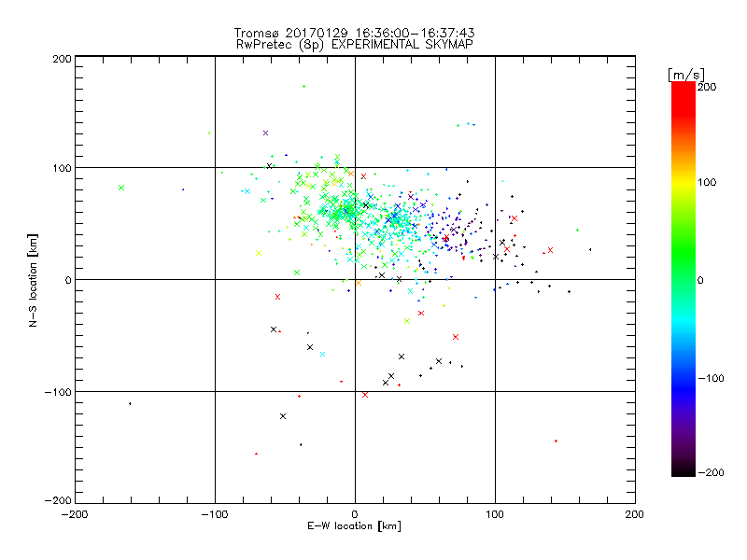The image size is (747, 560).
Task: Click the red section of the velocity colorbar
Action: coord(684,98)
